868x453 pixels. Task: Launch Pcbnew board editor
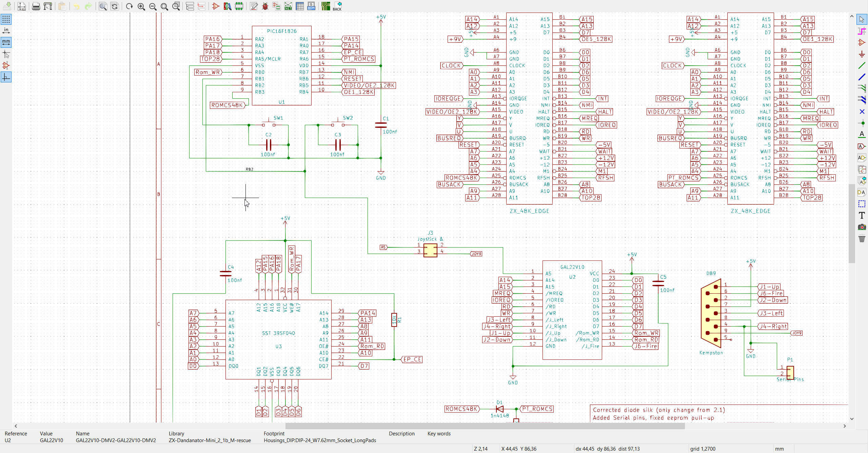(x=326, y=6)
